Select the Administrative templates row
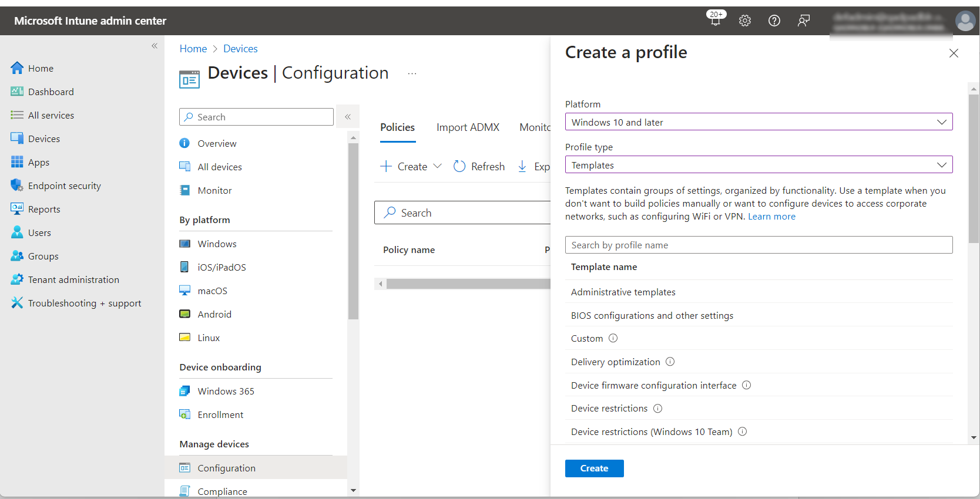The image size is (980, 499). coord(623,292)
